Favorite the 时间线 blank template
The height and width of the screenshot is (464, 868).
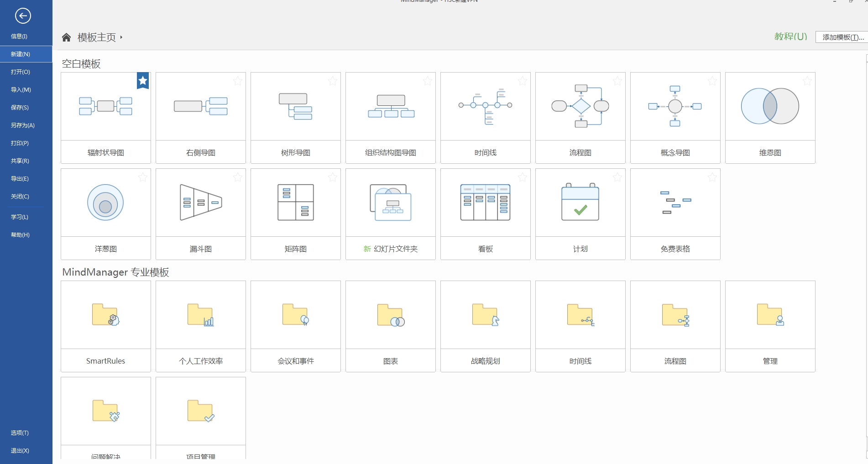tap(522, 81)
